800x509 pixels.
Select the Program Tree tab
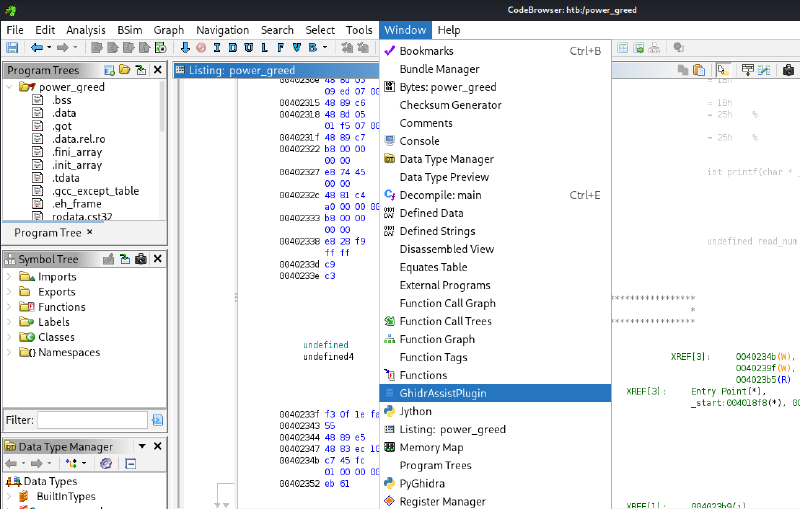[x=47, y=232]
